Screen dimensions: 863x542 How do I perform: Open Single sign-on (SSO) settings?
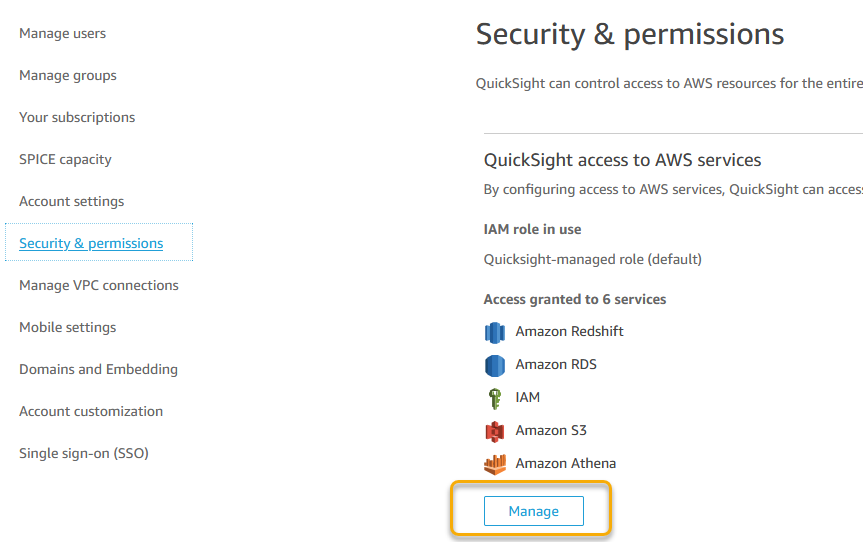[83, 454]
